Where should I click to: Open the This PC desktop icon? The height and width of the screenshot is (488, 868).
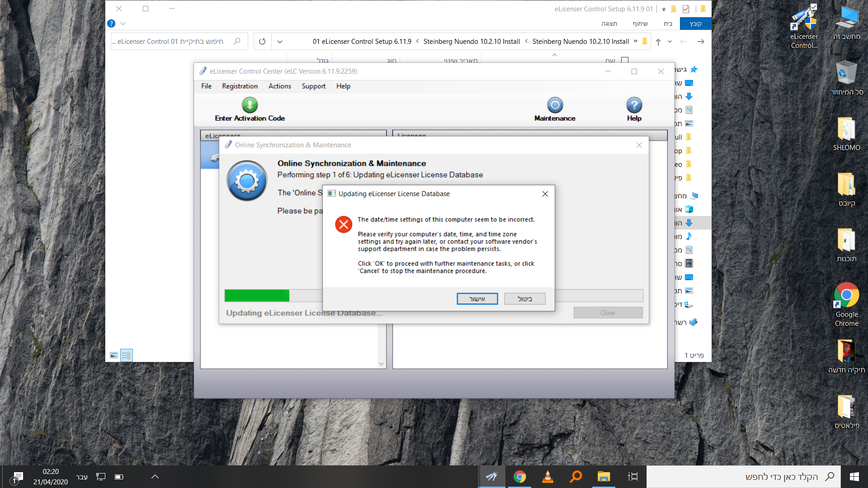tap(846, 23)
